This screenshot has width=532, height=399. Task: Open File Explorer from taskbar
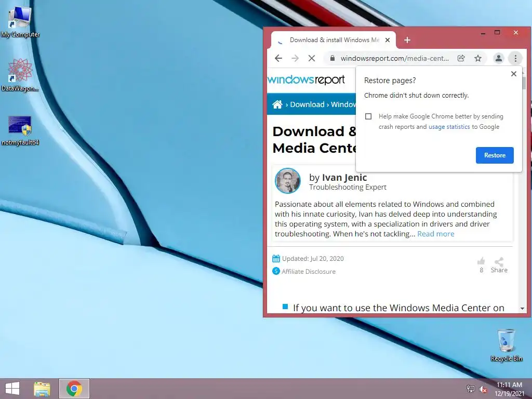coord(42,389)
